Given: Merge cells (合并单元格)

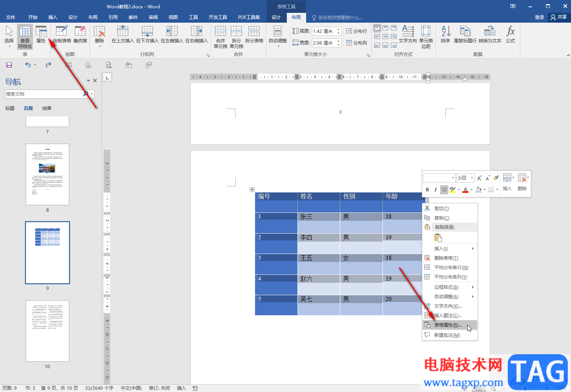Looking at the screenshot, I should tap(220, 37).
